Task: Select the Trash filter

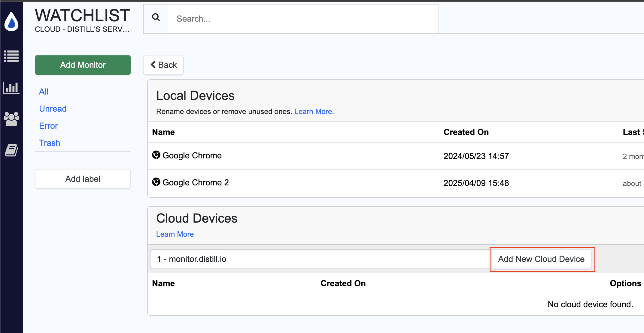Action: point(49,143)
